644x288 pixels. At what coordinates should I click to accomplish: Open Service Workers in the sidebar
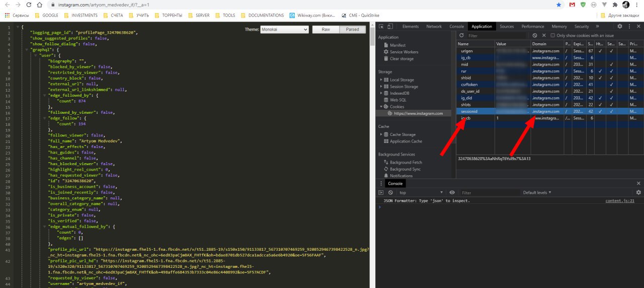point(404,52)
